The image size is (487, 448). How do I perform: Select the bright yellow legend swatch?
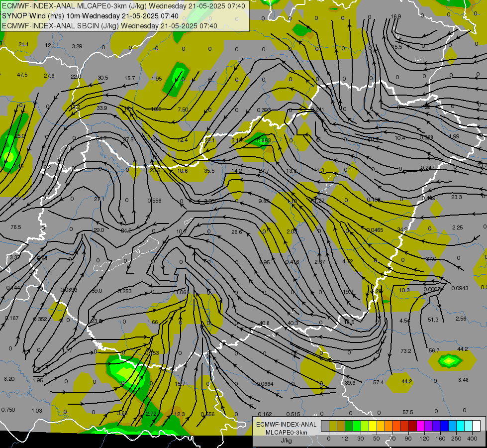pyautogui.click(x=373, y=426)
